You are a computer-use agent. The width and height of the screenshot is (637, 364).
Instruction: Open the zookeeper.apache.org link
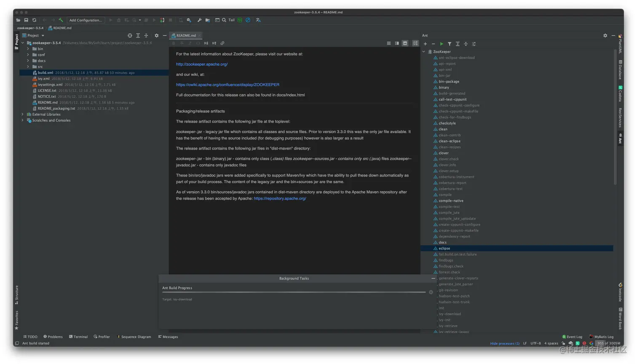point(202,64)
